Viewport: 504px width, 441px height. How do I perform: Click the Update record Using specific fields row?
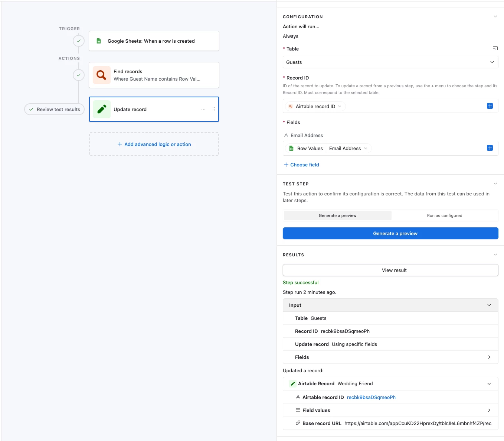390,344
